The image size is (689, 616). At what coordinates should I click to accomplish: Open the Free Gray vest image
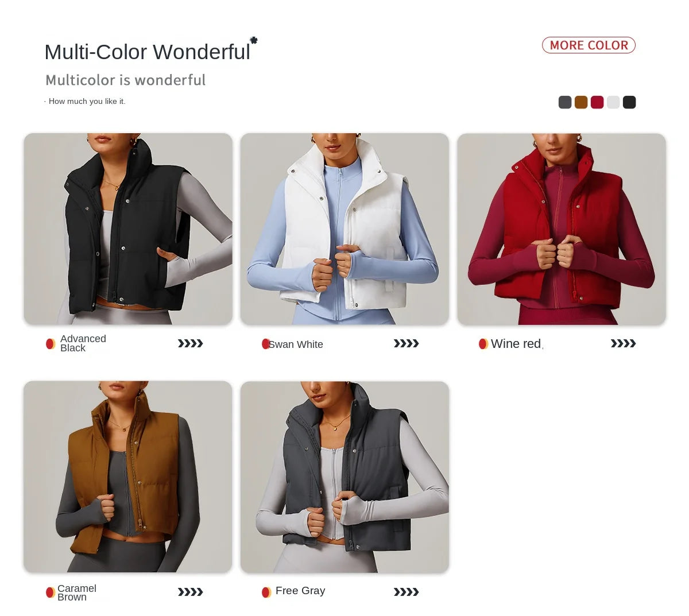tap(344, 476)
